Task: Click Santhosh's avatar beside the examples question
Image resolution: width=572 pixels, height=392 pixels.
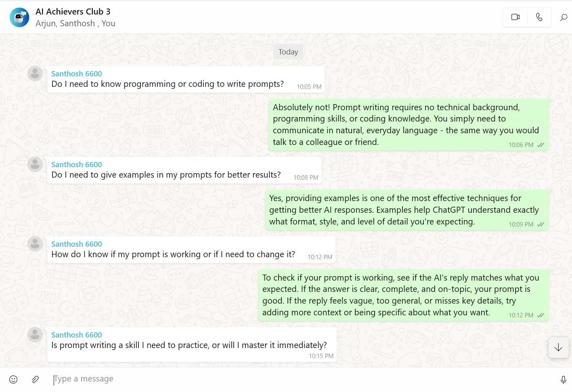Action: click(35, 164)
